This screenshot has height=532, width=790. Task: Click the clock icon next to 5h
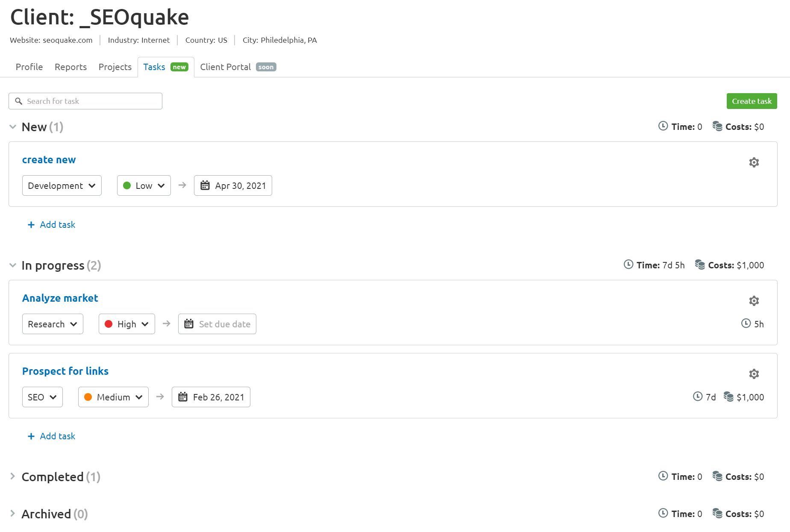coord(746,323)
